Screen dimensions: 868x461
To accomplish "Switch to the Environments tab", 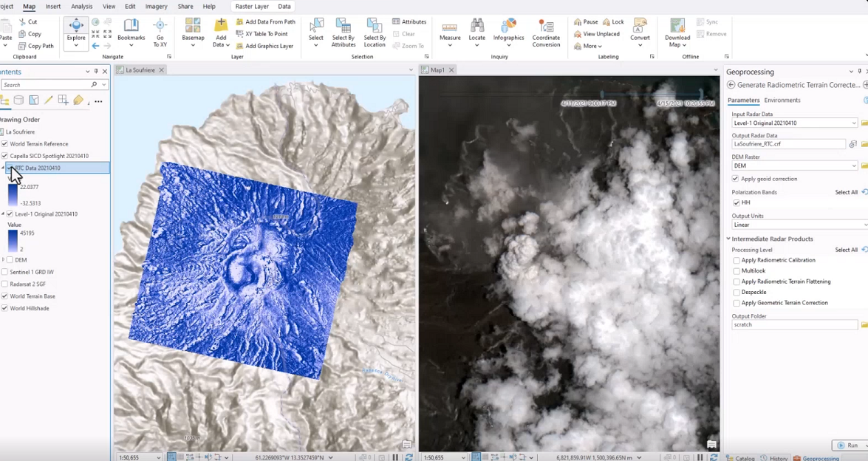I will pyautogui.click(x=782, y=100).
